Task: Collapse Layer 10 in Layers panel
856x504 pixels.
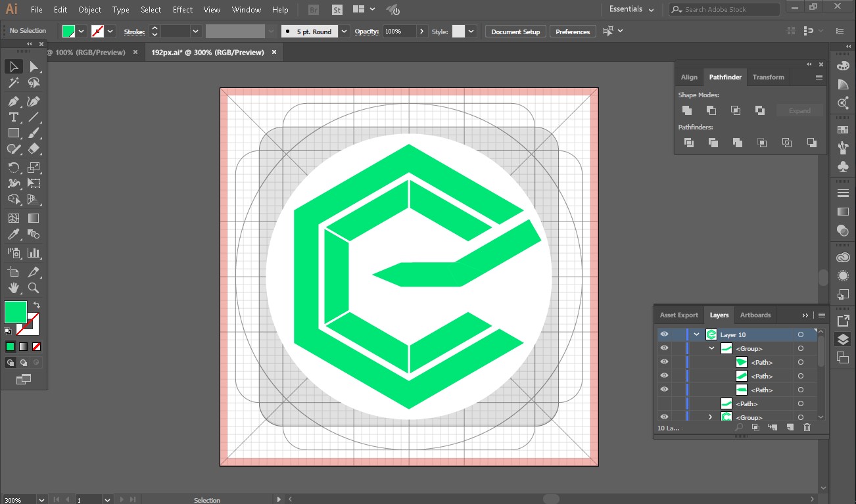Action: click(696, 334)
